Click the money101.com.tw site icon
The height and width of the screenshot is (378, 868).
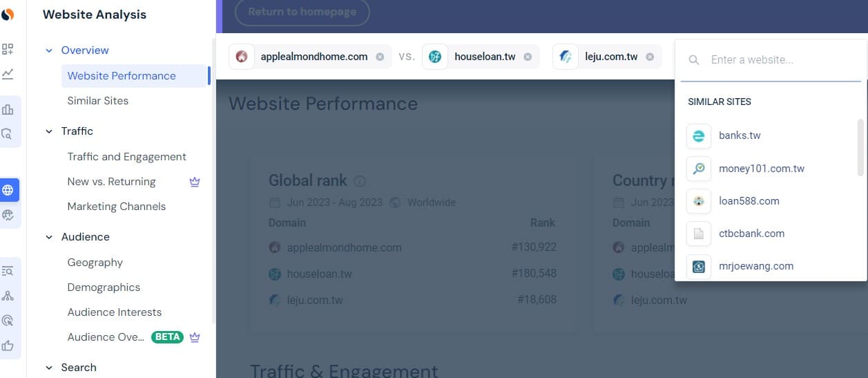pyautogui.click(x=698, y=169)
